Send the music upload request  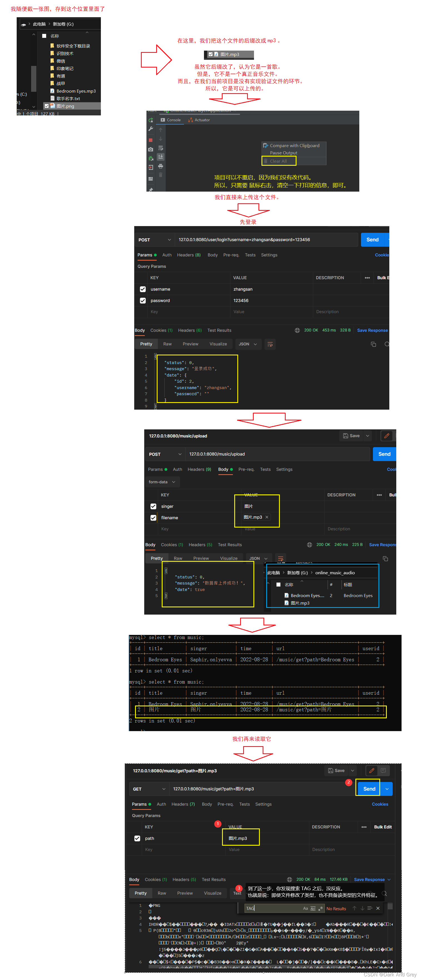pyautogui.click(x=385, y=455)
